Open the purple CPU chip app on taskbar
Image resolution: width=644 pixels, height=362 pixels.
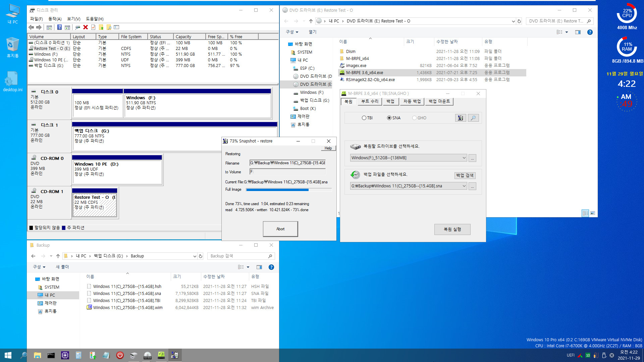[65, 355]
